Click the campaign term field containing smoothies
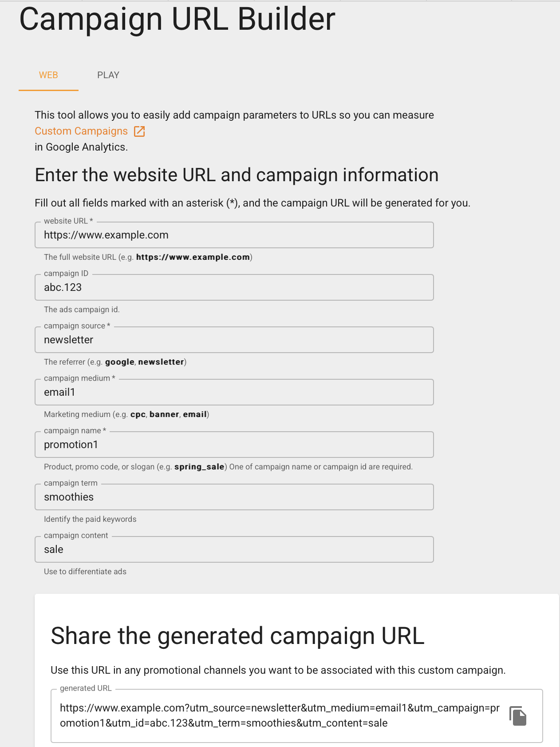This screenshot has height=747, width=560. coord(234,497)
